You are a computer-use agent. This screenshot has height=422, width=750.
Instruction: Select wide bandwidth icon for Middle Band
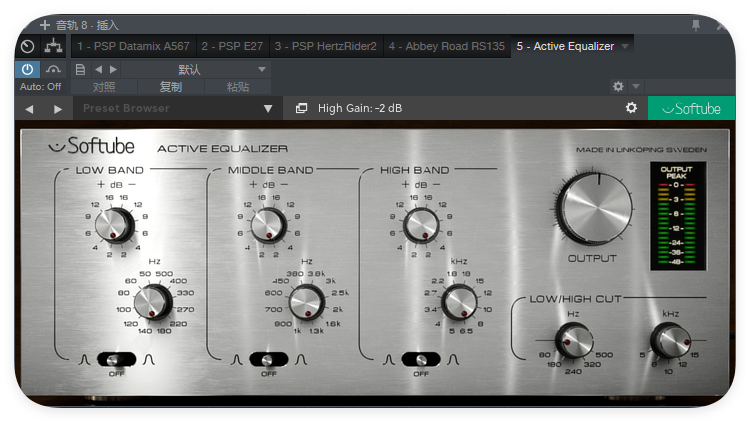click(x=301, y=360)
